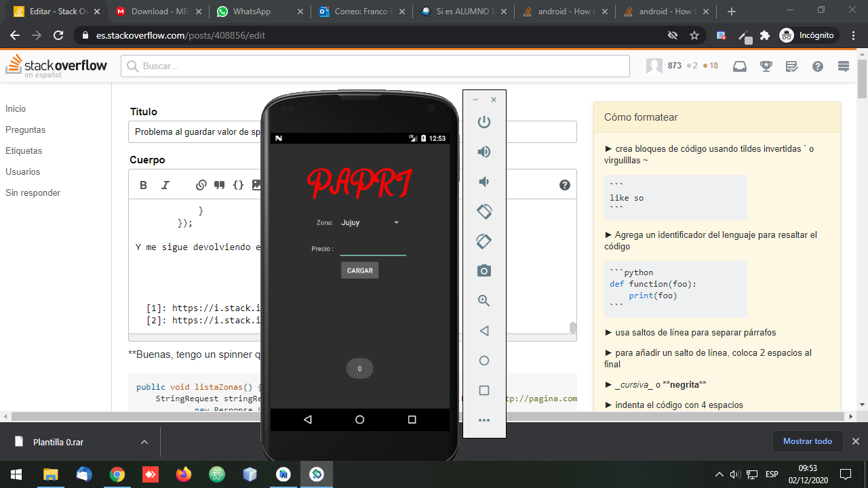
Task: Raise emulator volume with volume-up icon
Action: pos(484,152)
